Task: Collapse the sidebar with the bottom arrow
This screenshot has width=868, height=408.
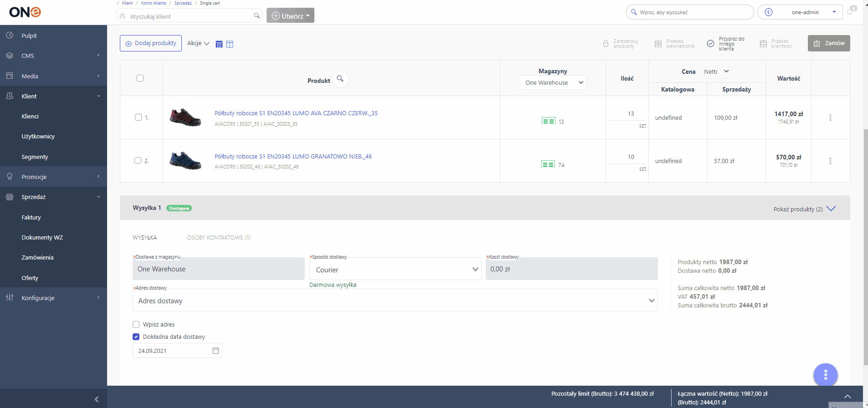Action: [x=97, y=399]
